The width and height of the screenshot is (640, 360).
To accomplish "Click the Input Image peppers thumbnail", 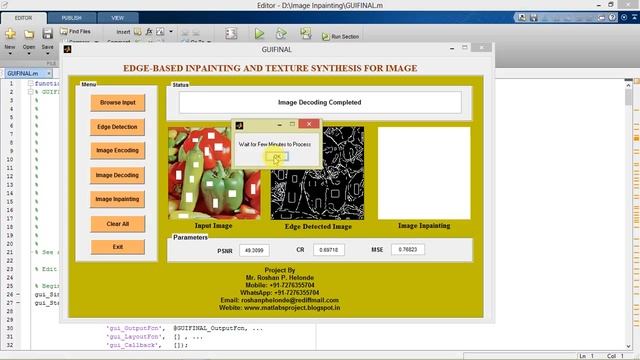I will pyautogui.click(x=214, y=173).
